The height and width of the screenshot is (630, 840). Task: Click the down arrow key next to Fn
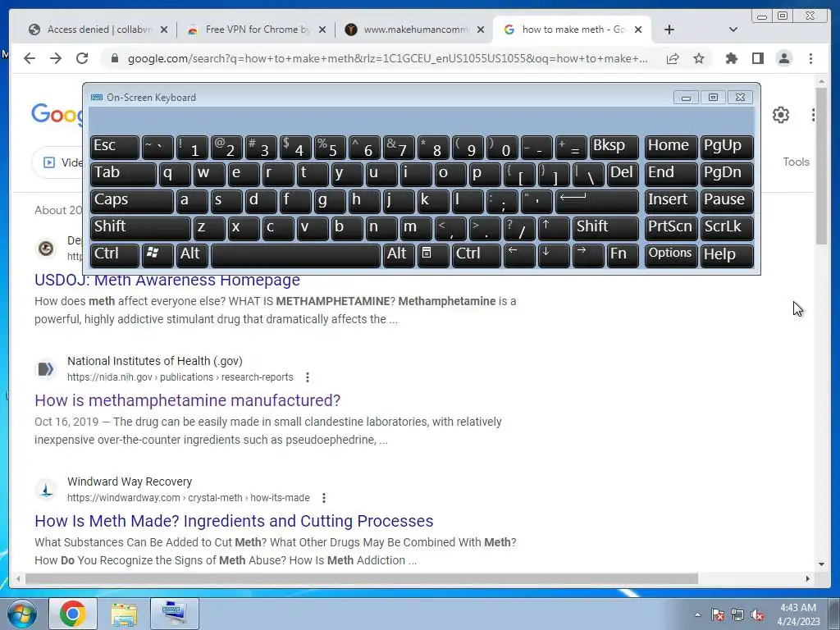tap(554, 255)
